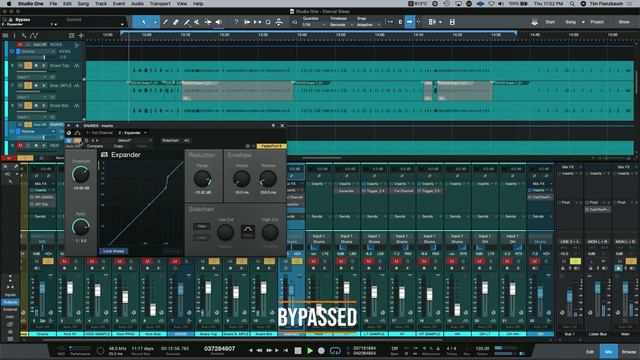Open the dropdown arrow beside Song button
Screen dimensions: 640x360
pyautogui.click(x=583, y=22)
